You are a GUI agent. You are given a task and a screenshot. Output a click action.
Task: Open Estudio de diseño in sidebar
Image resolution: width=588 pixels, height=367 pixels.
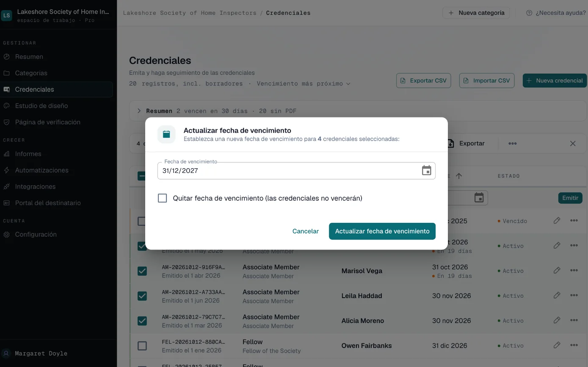41,106
